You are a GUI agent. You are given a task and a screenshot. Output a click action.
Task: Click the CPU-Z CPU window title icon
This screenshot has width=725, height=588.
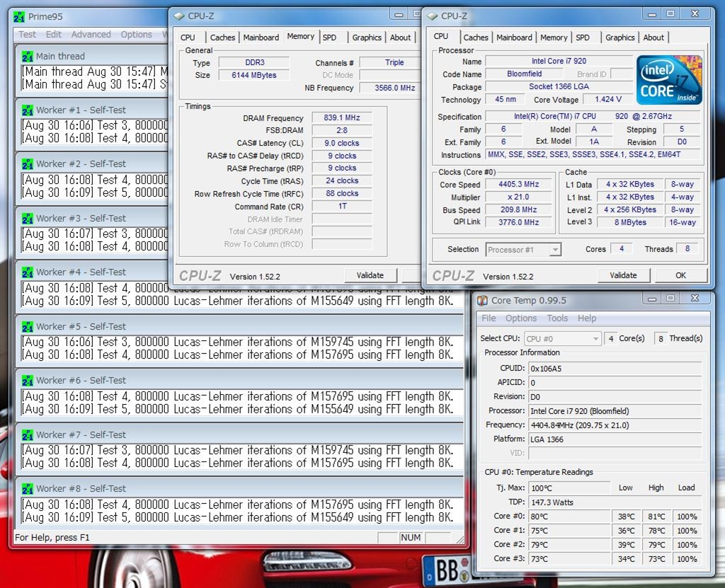tap(433, 16)
